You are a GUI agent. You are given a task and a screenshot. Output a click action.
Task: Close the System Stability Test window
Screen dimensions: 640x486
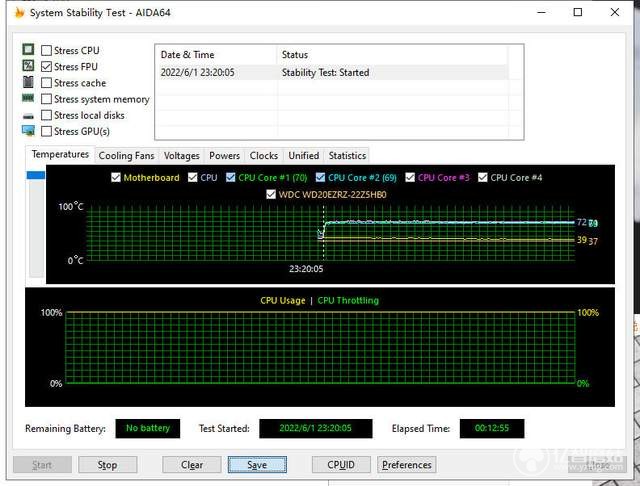(615, 12)
